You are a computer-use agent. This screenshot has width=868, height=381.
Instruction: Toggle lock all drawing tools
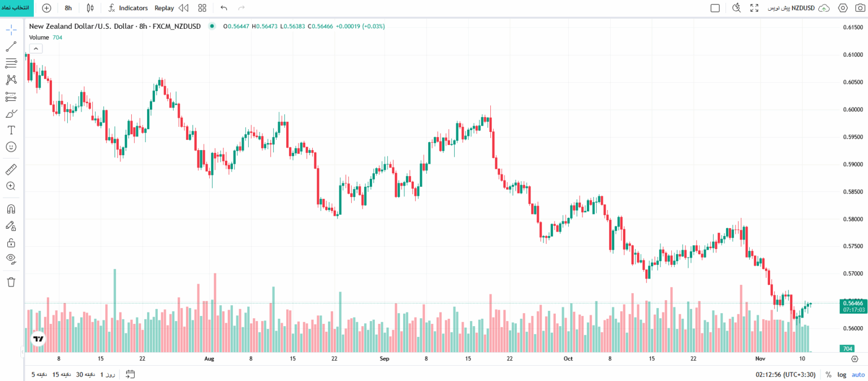tap(11, 243)
